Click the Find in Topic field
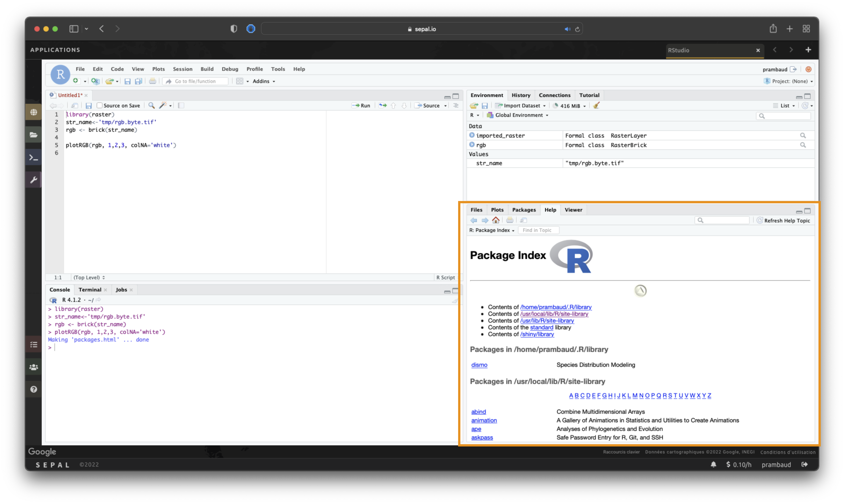 pos(539,230)
